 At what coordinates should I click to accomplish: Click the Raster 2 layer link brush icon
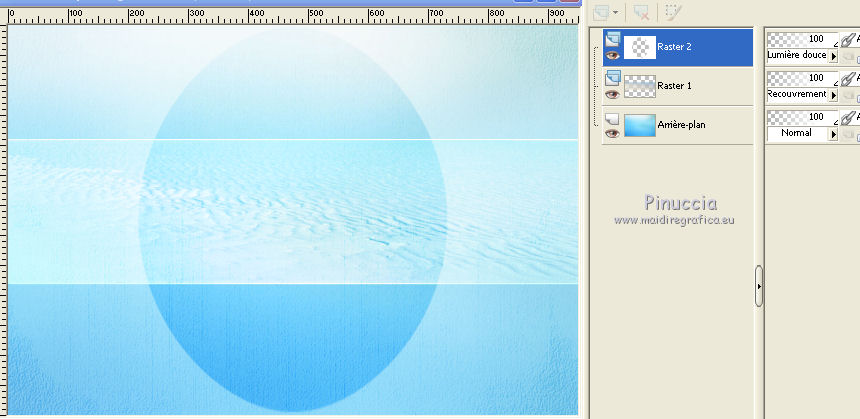coord(849,40)
